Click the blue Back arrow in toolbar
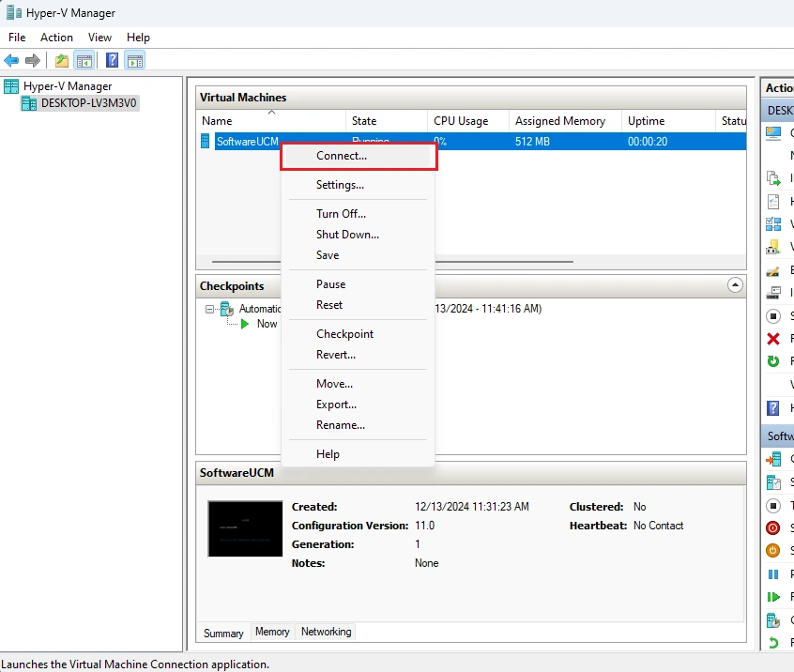 (x=11, y=61)
